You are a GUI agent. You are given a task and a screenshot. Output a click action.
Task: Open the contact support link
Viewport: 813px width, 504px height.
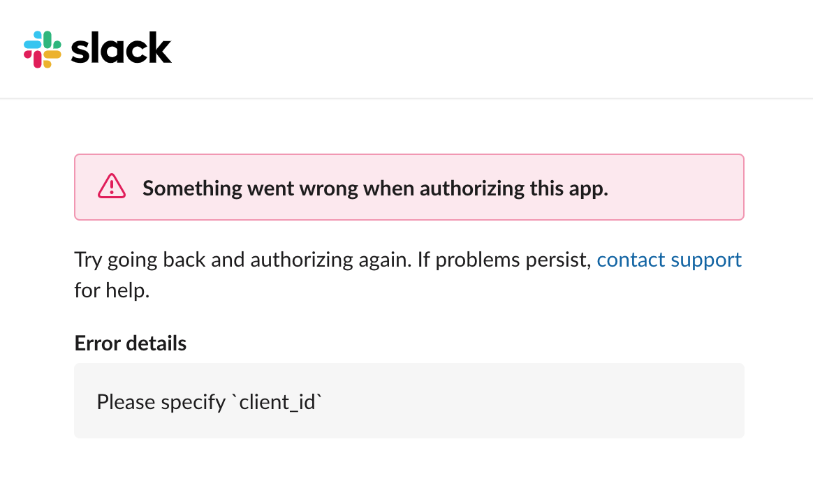(x=668, y=259)
